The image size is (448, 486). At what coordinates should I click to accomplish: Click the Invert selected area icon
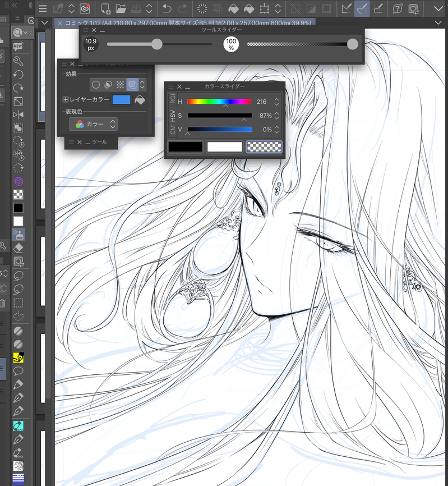311,8
